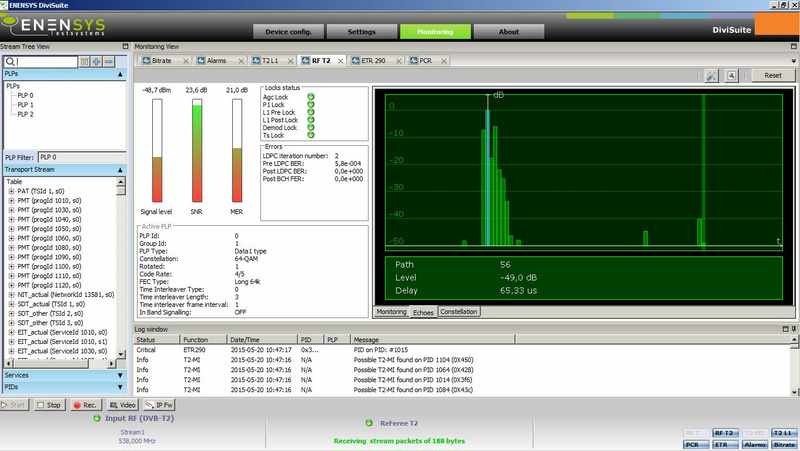Click the collapse-all minus icon in Stream Tree
The width and height of the screenshot is (800, 451).
tap(109, 62)
